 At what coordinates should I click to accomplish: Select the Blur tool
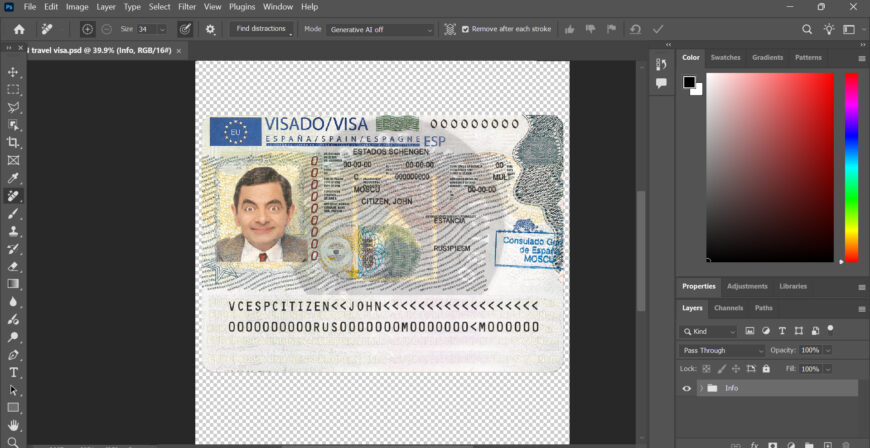tap(13, 301)
